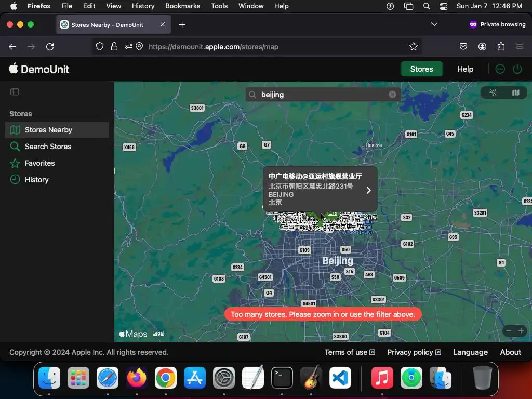Image resolution: width=532 pixels, height=399 pixels.
Task: Open Favorites in sidebar
Action: point(57,163)
